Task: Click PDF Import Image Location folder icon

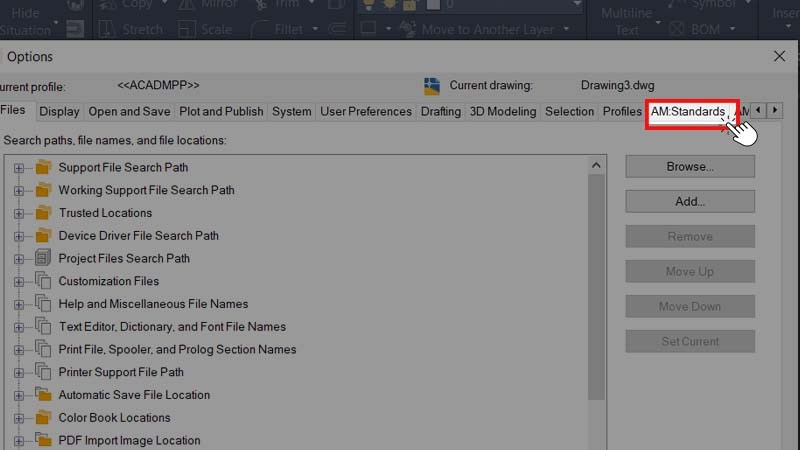Action: coord(43,440)
